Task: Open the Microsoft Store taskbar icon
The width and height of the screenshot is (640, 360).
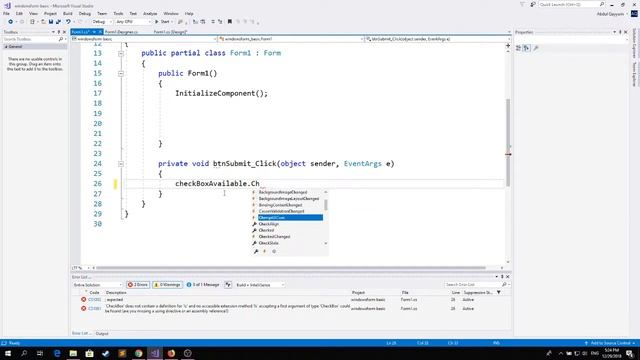Action: click(89, 353)
